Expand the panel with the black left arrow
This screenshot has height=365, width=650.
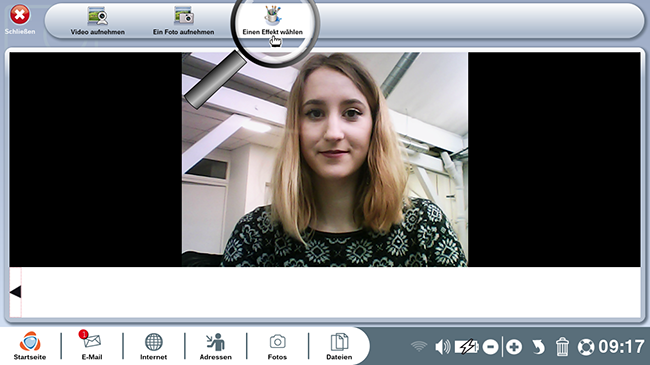(x=15, y=292)
